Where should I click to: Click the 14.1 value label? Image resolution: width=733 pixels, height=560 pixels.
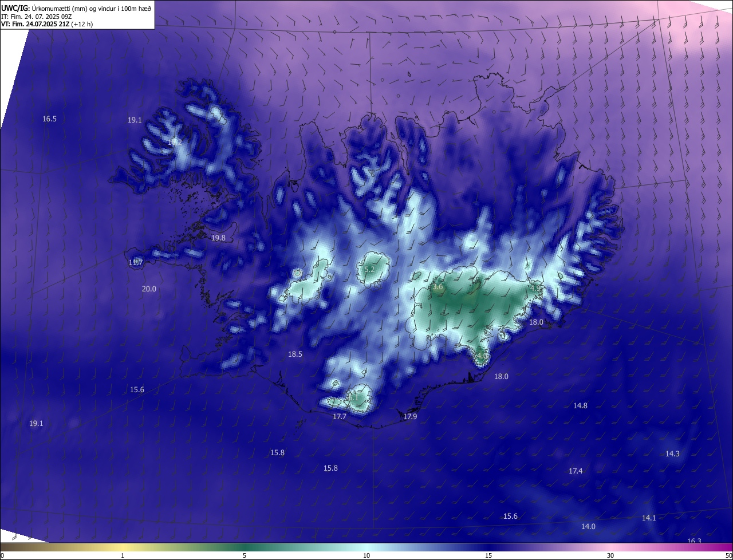pos(648,518)
